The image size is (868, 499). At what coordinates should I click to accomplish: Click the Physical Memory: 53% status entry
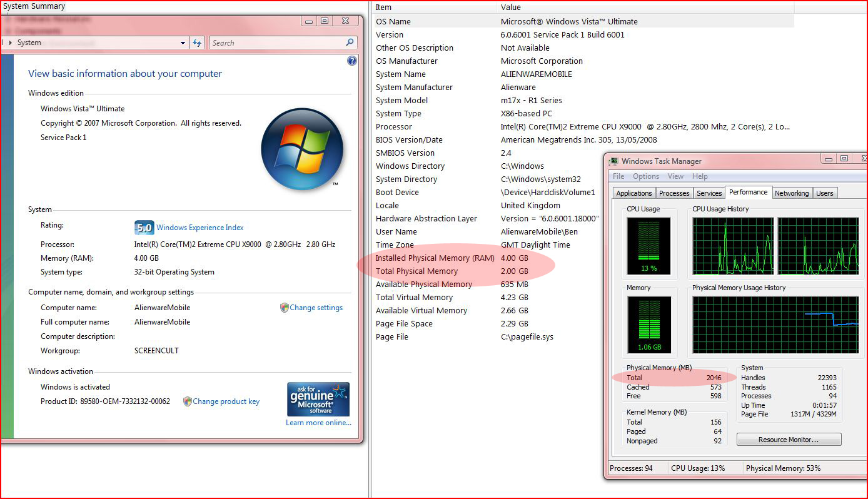pyautogui.click(x=783, y=468)
